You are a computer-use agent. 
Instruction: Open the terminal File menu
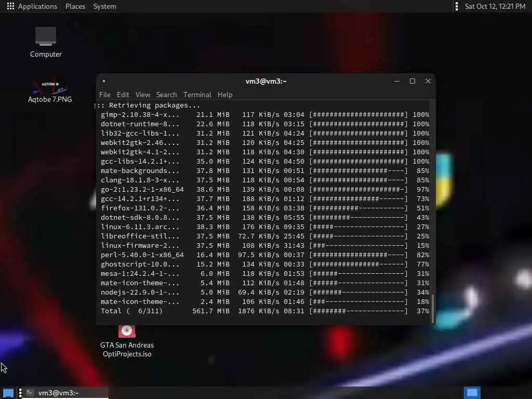click(x=105, y=95)
